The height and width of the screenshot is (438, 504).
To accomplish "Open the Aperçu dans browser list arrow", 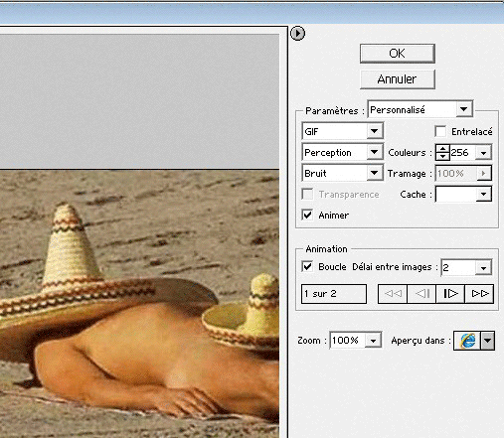I will pos(488,341).
